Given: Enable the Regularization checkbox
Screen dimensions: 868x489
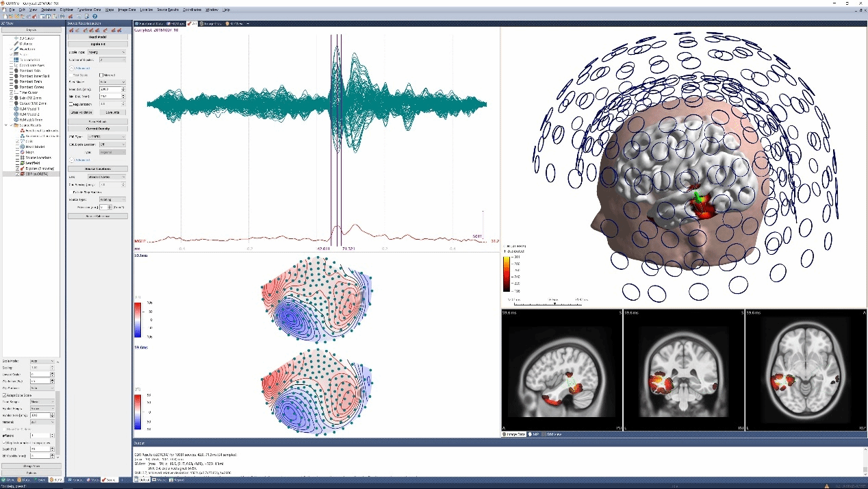Looking at the screenshot, I should 71,104.
